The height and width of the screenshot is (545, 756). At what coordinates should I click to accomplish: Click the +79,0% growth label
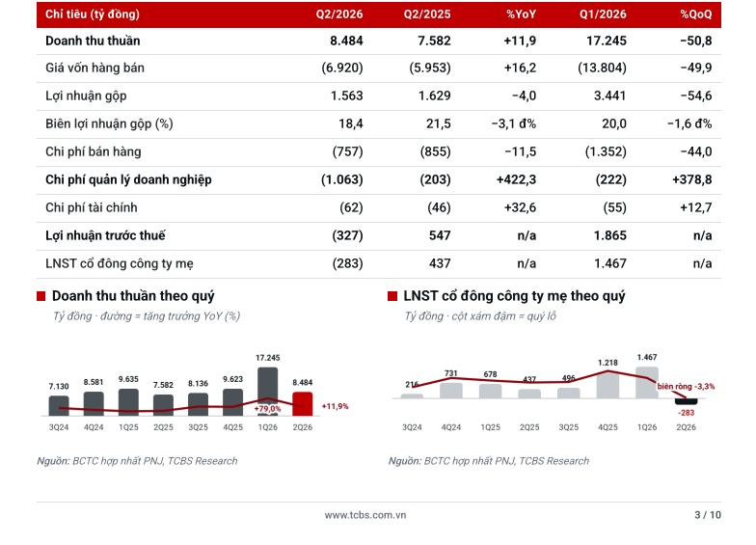point(267,409)
